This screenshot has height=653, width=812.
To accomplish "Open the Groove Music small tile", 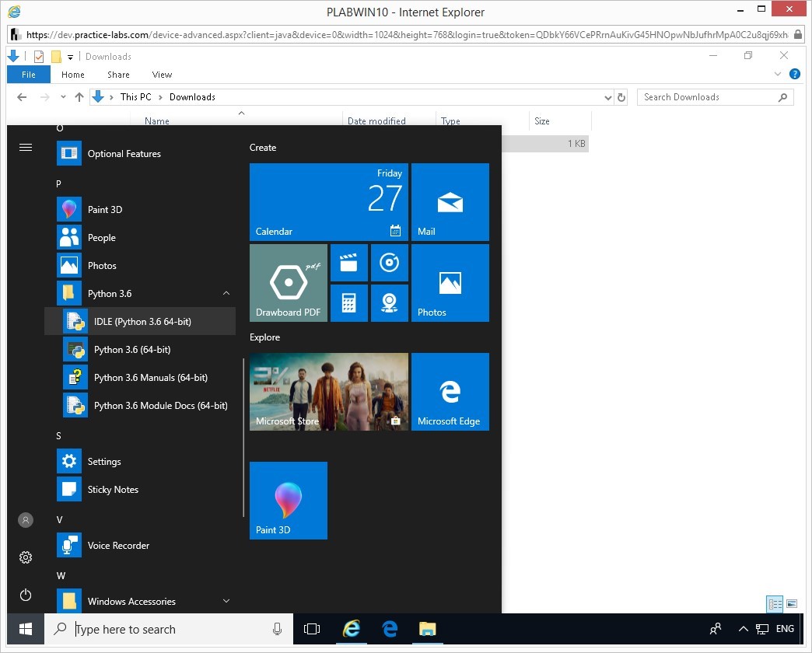I will click(390, 263).
